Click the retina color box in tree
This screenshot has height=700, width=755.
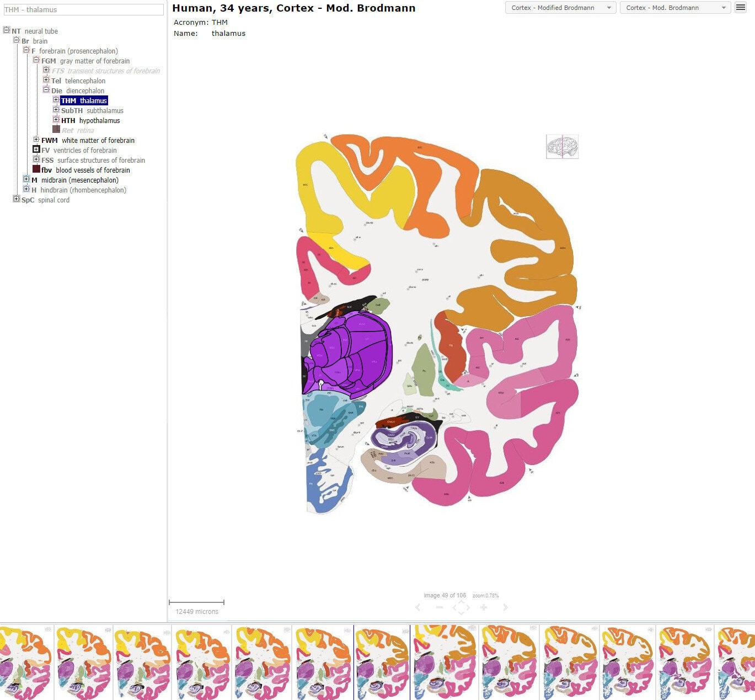(56, 130)
